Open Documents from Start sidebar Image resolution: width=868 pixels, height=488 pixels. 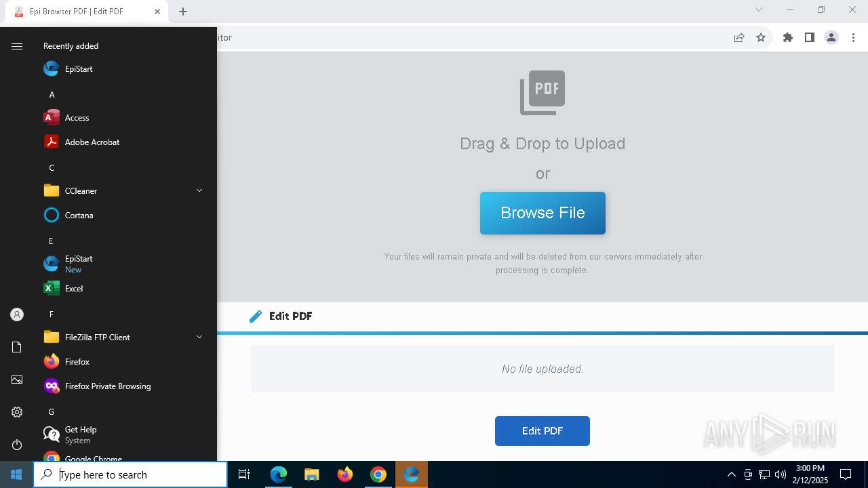pos(17,347)
